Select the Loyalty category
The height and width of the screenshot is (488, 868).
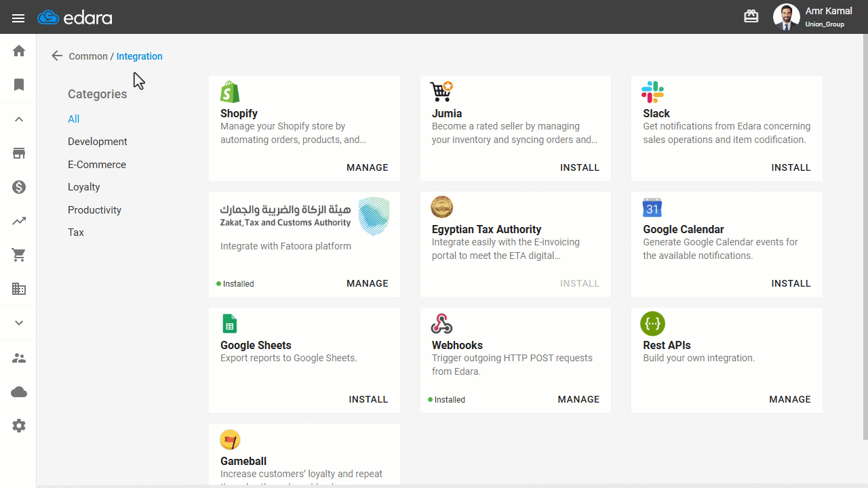[x=84, y=187]
